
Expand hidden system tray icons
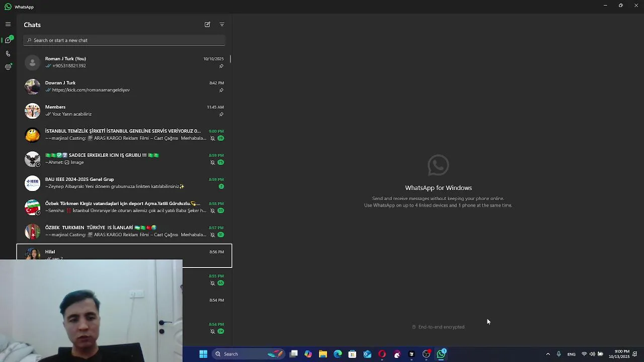pos(548,354)
